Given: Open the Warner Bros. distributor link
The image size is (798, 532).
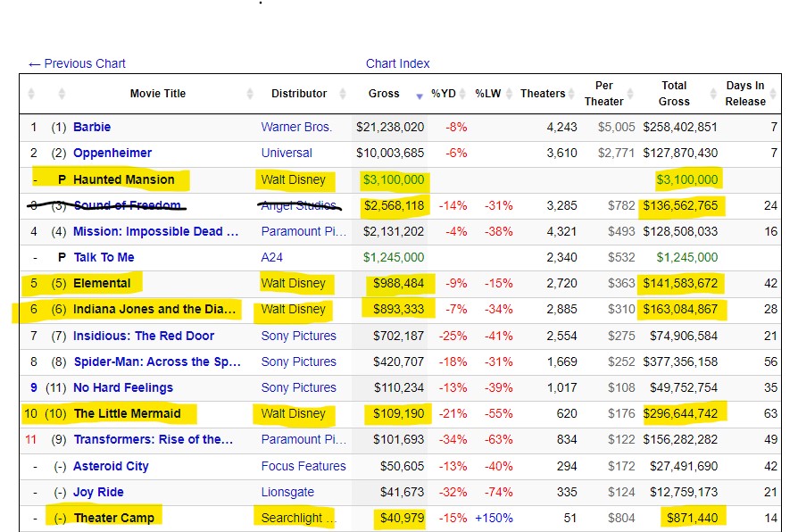Looking at the screenshot, I should coord(296,127).
